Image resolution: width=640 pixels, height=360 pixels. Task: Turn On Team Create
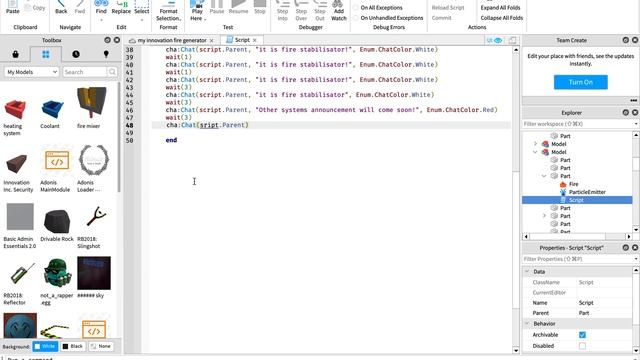580,82
